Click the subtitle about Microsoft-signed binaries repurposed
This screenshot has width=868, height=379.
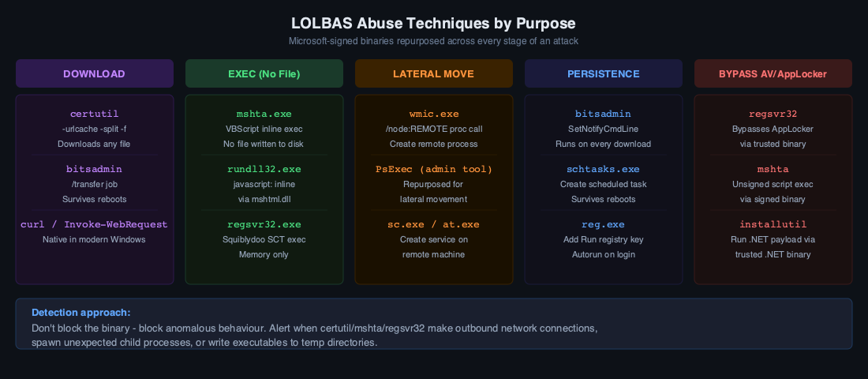click(433, 41)
